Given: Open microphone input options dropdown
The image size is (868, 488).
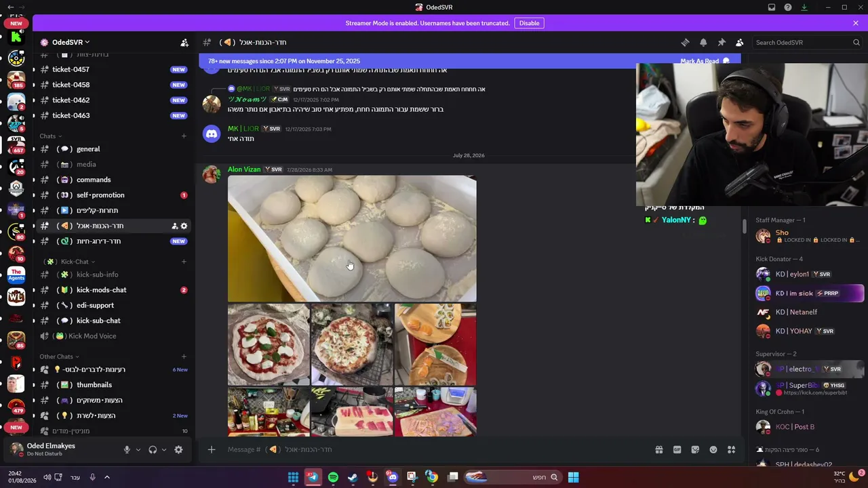Looking at the screenshot, I should coord(138,449).
